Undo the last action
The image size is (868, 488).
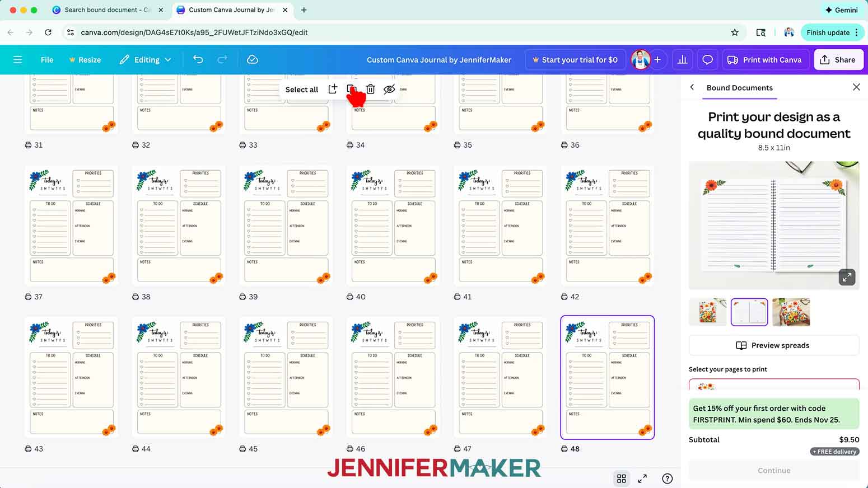tap(198, 59)
